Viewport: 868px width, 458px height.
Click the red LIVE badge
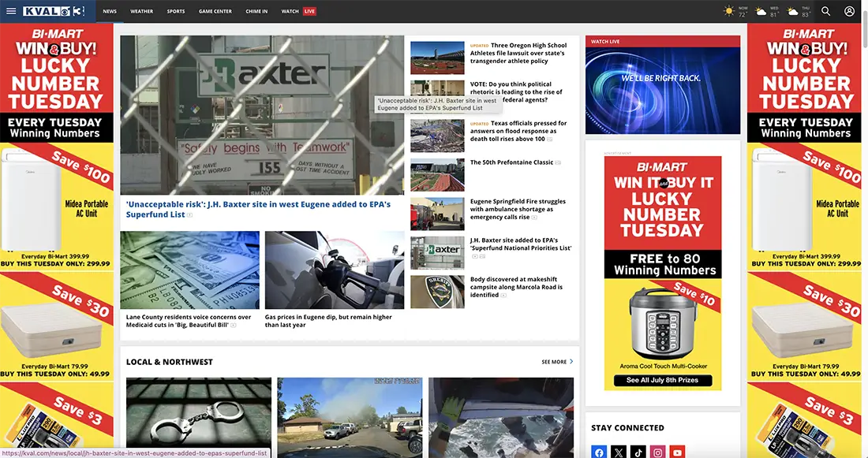(x=309, y=11)
